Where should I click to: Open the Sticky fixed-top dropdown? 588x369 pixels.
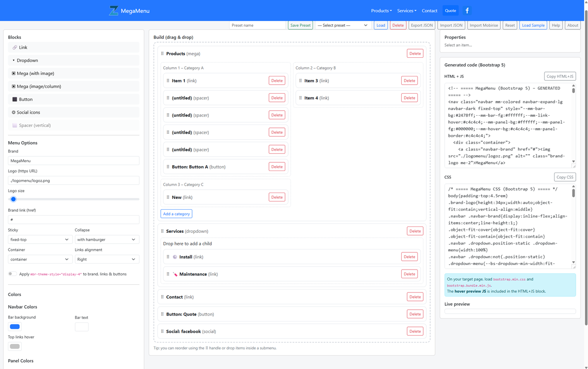pyautogui.click(x=40, y=240)
